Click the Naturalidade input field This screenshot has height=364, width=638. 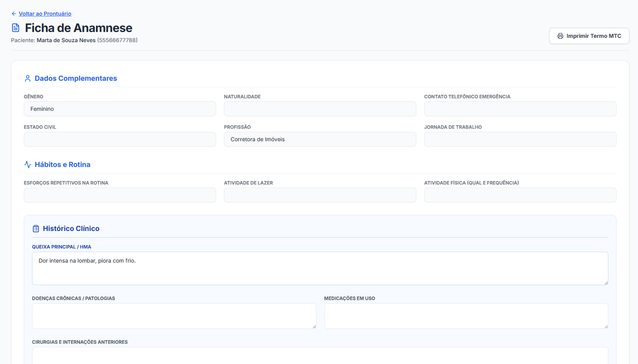[320, 109]
